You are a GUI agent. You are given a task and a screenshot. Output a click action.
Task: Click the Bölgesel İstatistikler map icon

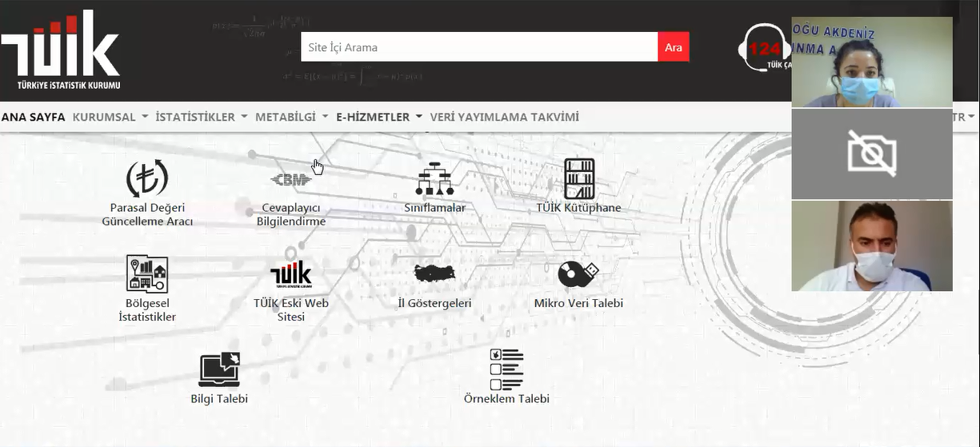tap(147, 274)
